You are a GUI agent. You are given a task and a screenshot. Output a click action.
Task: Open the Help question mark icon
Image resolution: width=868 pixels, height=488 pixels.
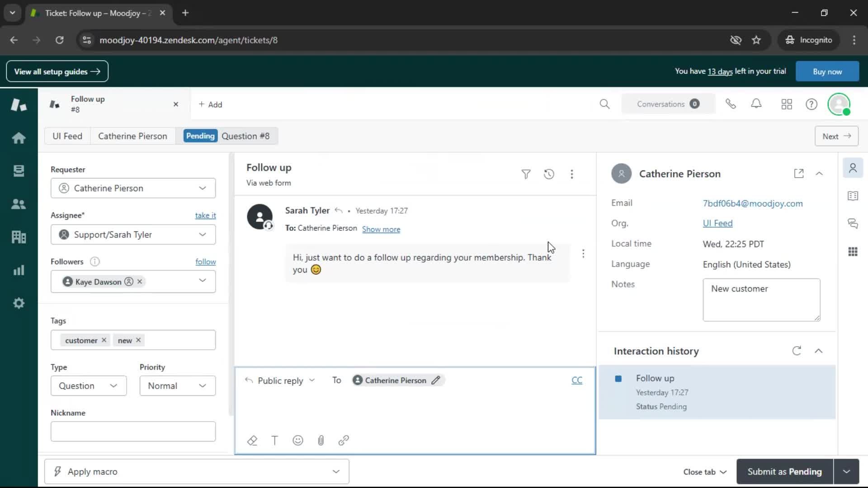(x=811, y=104)
